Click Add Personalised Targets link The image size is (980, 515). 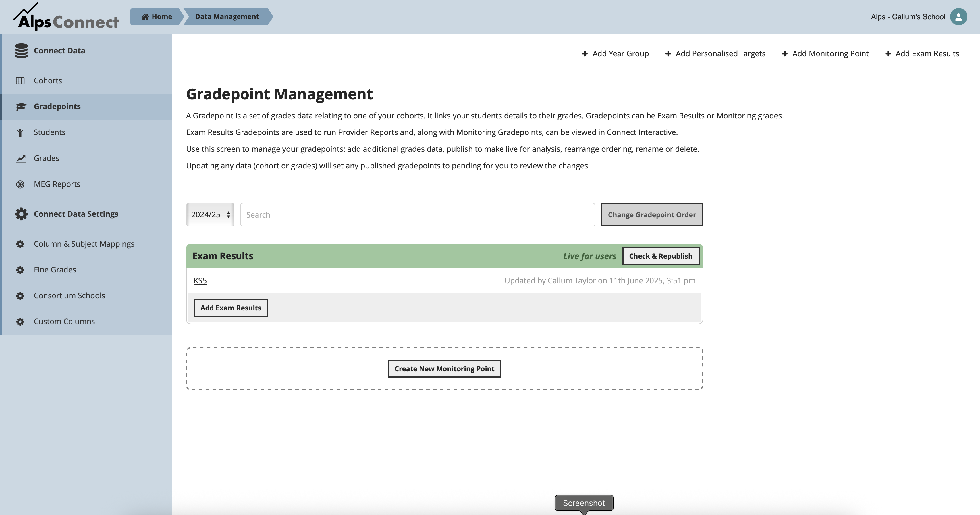click(715, 54)
